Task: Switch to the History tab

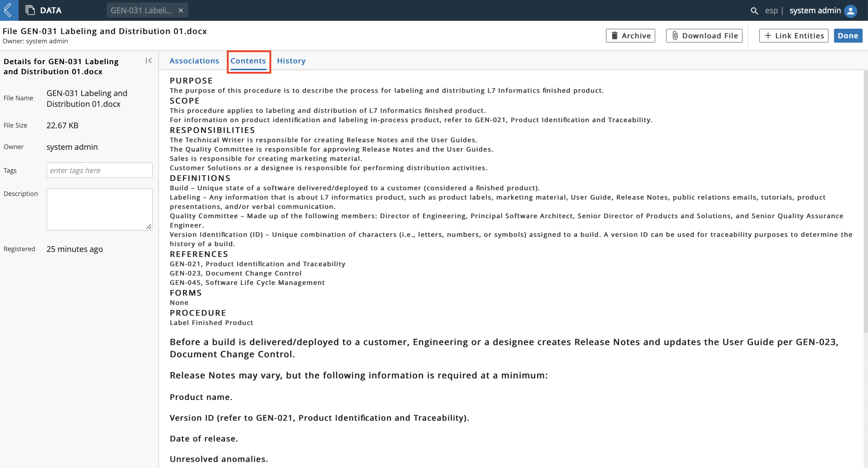Action: (291, 61)
